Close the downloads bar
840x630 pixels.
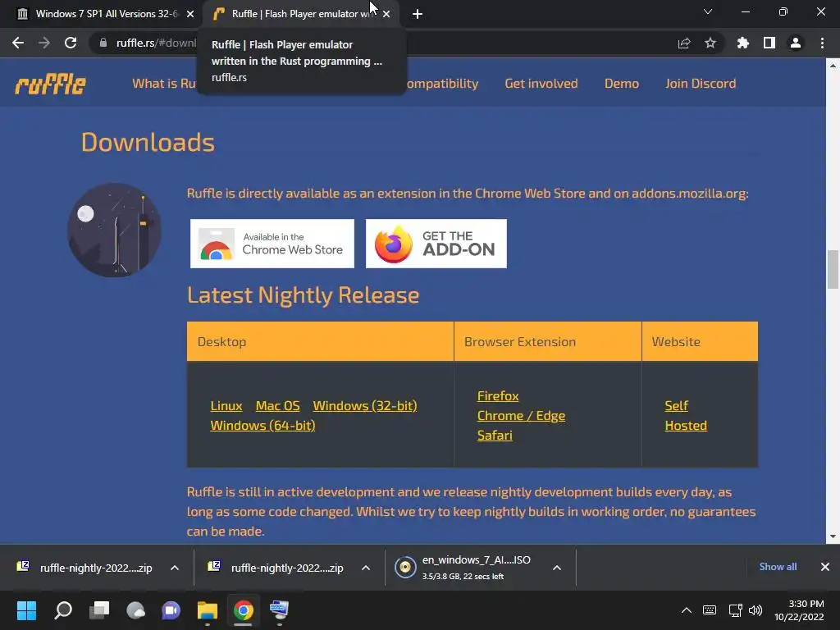[x=825, y=567]
